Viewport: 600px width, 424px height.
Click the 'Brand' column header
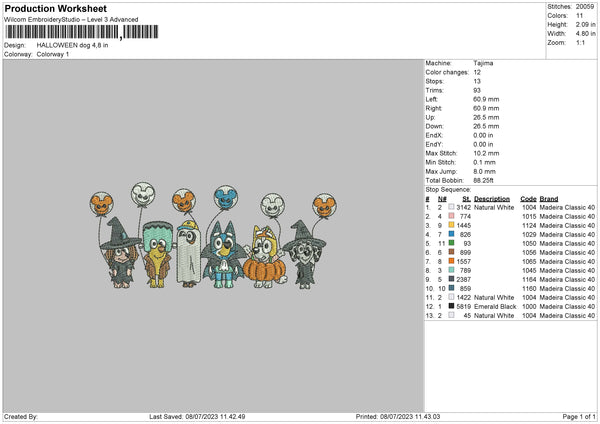point(549,199)
